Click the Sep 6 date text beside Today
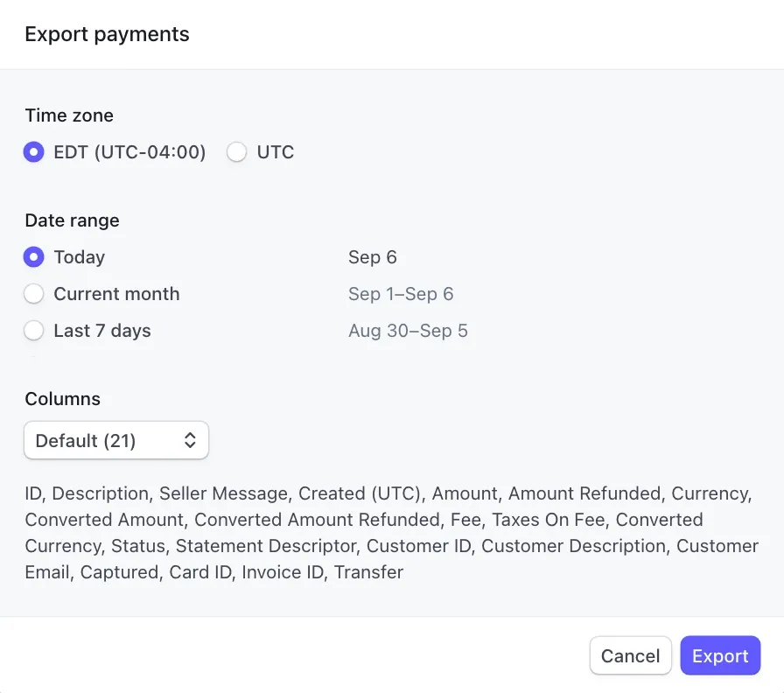The height and width of the screenshot is (693, 784). pos(373,257)
